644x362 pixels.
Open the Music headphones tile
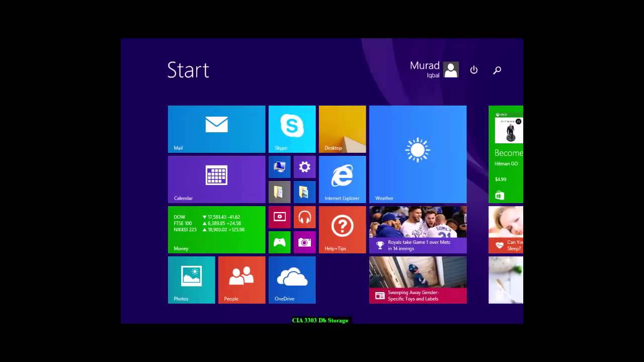pyautogui.click(x=304, y=217)
